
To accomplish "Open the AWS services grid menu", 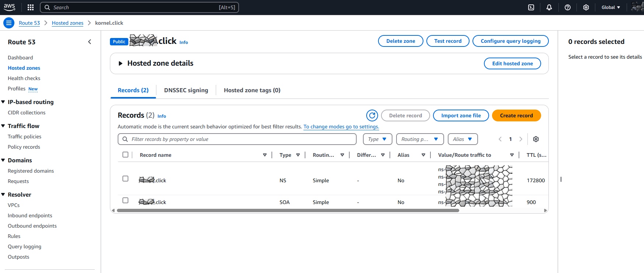I will click(31, 7).
